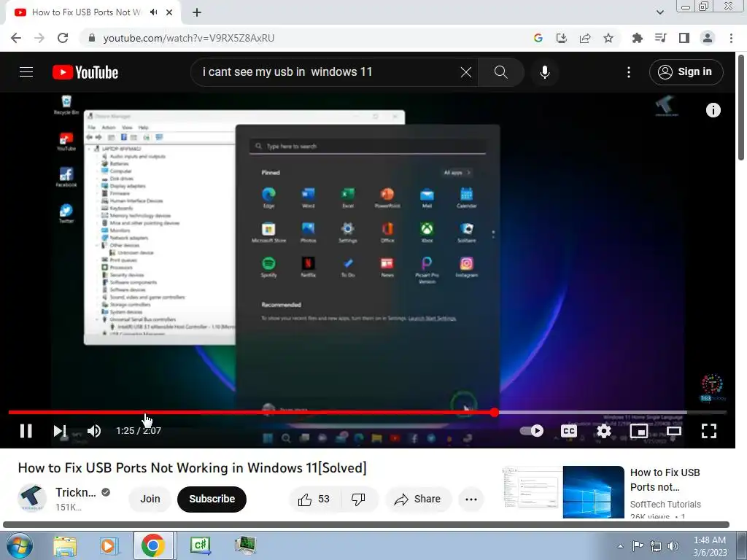747x560 pixels.
Task: Subscribe to the channel
Action: pyautogui.click(x=212, y=499)
